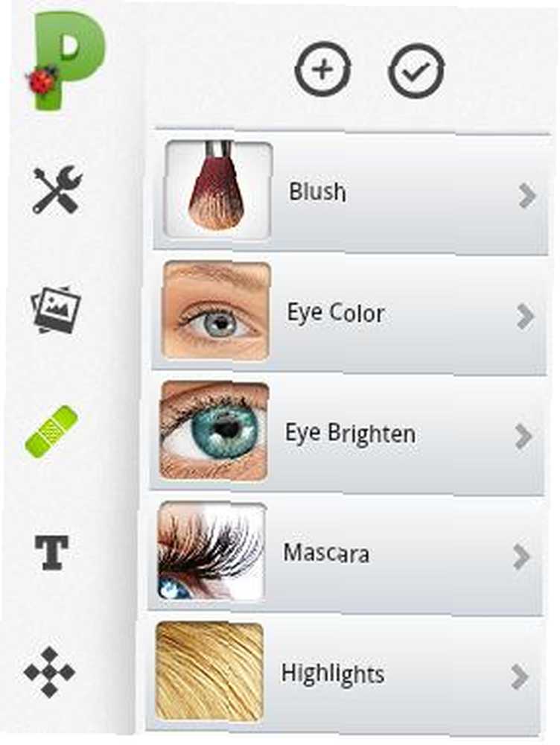The width and height of the screenshot is (560, 745).
Task: Open the T text tool
Action: 51,553
